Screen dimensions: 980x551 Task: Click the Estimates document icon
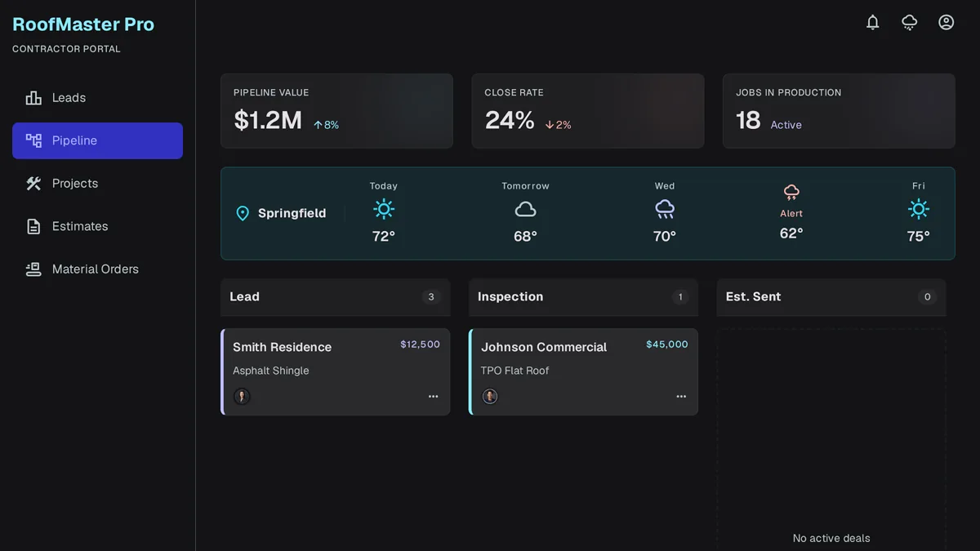coord(33,226)
